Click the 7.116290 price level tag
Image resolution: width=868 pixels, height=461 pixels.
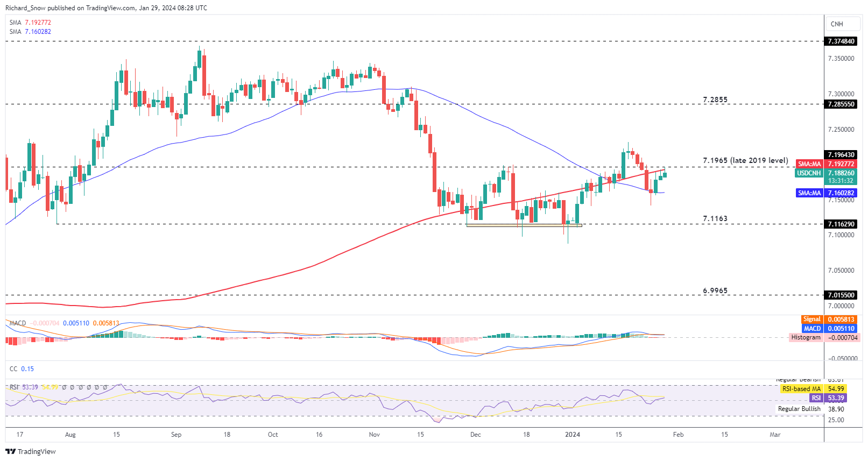coord(841,224)
